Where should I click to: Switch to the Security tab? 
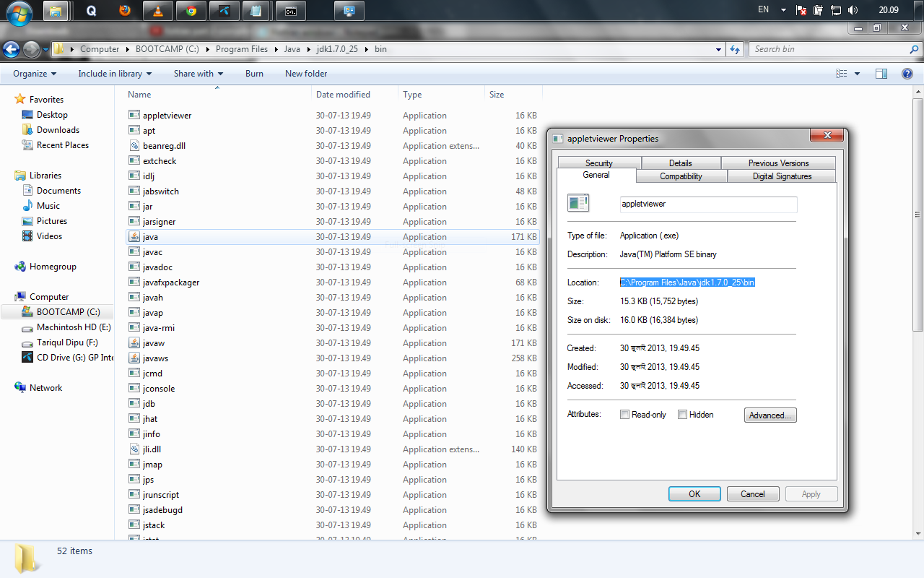click(599, 163)
